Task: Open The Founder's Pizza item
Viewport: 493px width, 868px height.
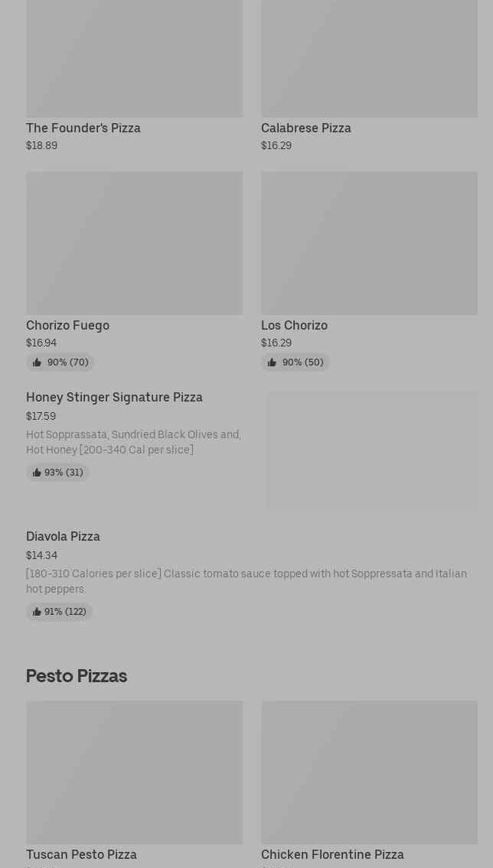Action: [x=83, y=128]
